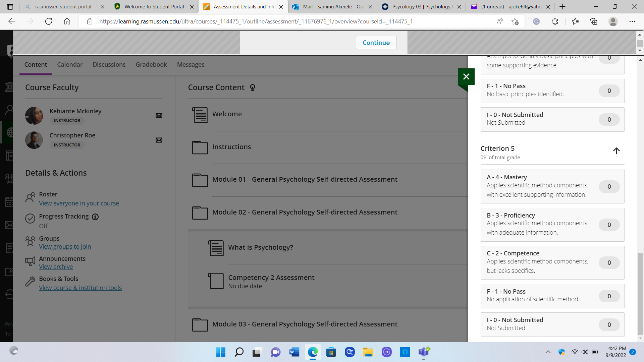Click the browser back arrow
Viewport: 644px width, 362px height.
tap(12, 21)
